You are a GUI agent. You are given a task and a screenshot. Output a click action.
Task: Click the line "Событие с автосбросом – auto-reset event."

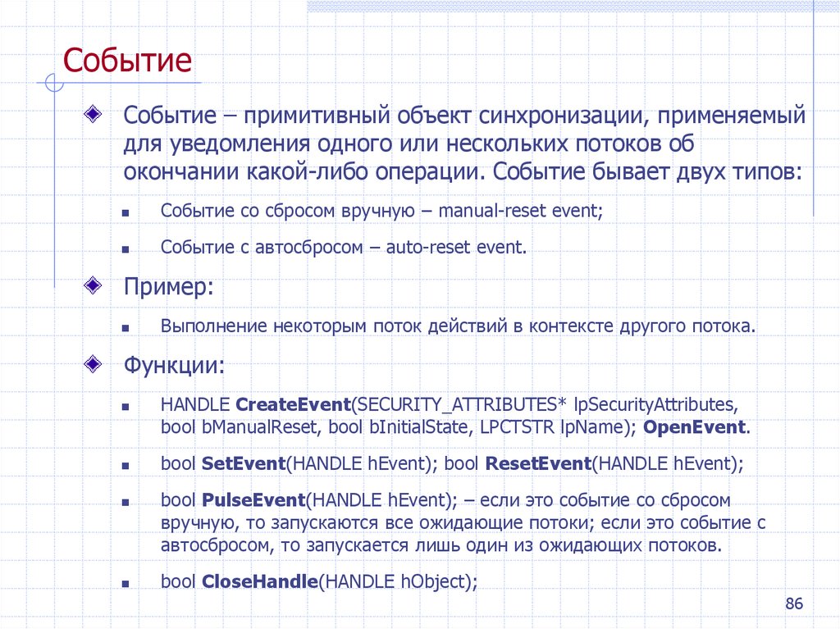pos(344,247)
